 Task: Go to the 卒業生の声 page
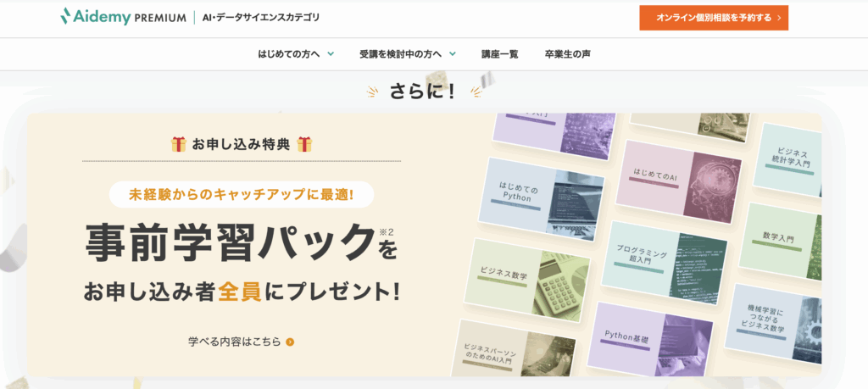click(564, 54)
